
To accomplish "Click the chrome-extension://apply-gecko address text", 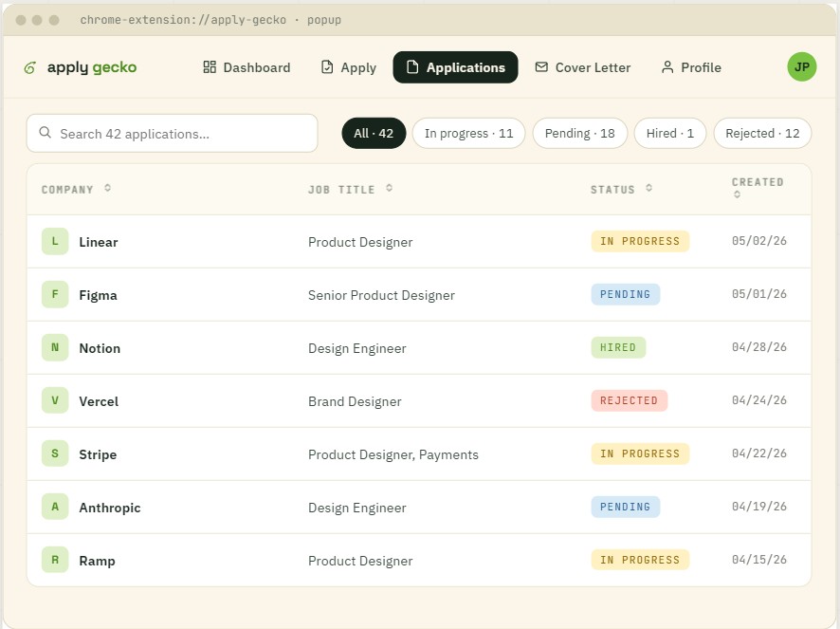I will [183, 20].
